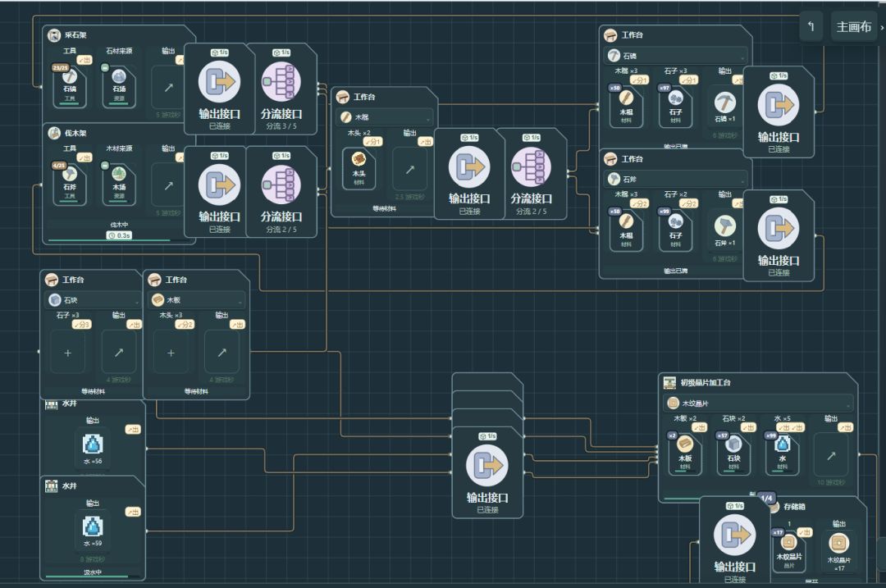Viewport: 886px width, 588px height.
Task: Open the 木棍 recipe dropdown
Action: coord(386,117)
